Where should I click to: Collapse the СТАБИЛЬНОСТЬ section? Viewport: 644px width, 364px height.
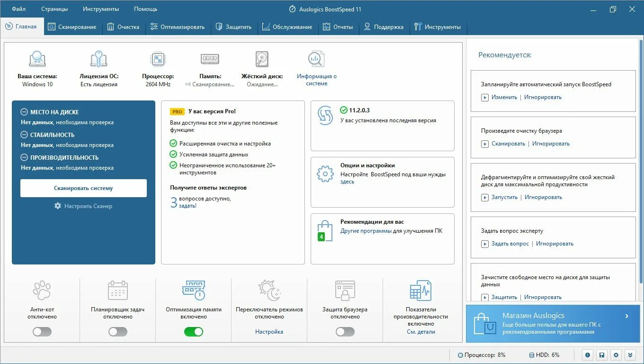[24, 135]
